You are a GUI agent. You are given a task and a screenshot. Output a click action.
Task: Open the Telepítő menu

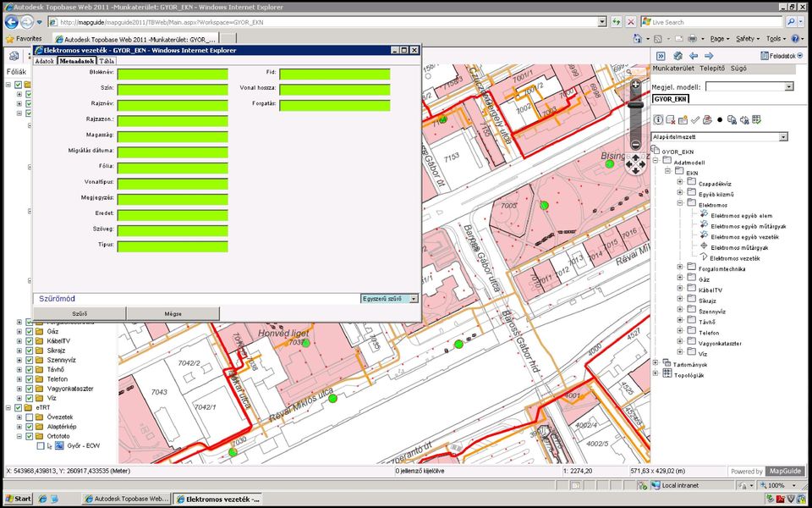pyautogui.click(x=712, y=69)
